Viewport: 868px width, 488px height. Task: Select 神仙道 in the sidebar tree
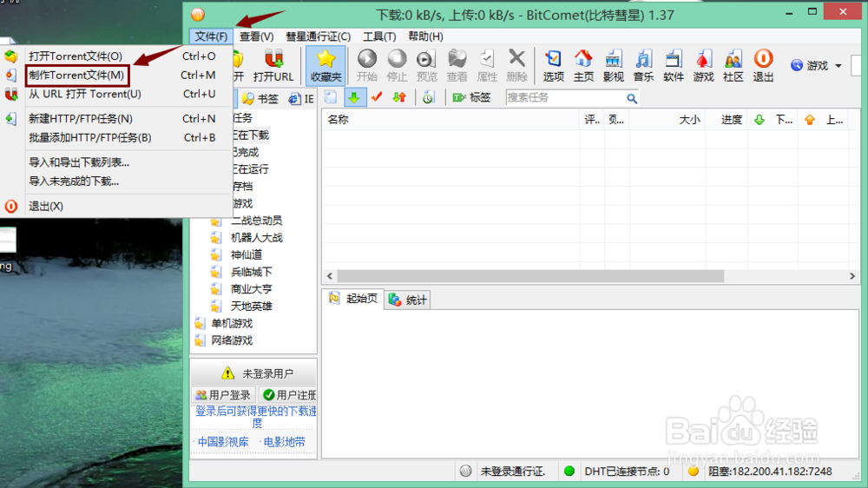pyautogui.click(x=247, y=254)
